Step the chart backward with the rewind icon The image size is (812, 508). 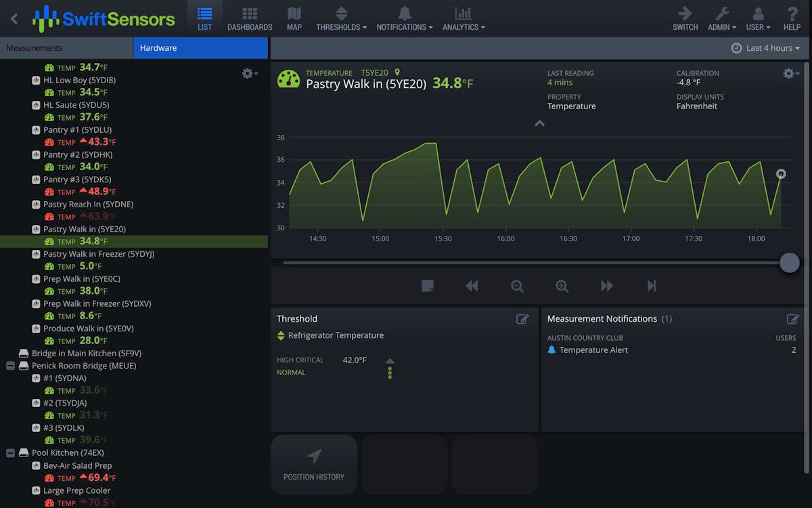click(x=472, y=286)
